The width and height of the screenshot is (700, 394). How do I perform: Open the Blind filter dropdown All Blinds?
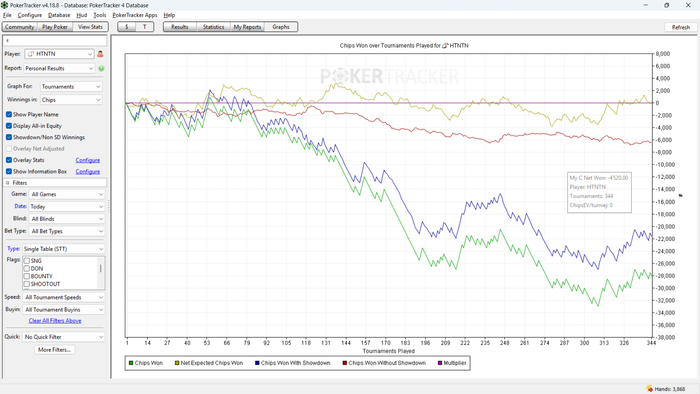point(67,219)
